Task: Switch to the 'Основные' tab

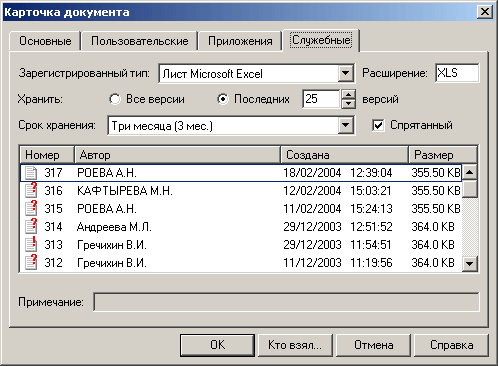Action: click(45, 41)
